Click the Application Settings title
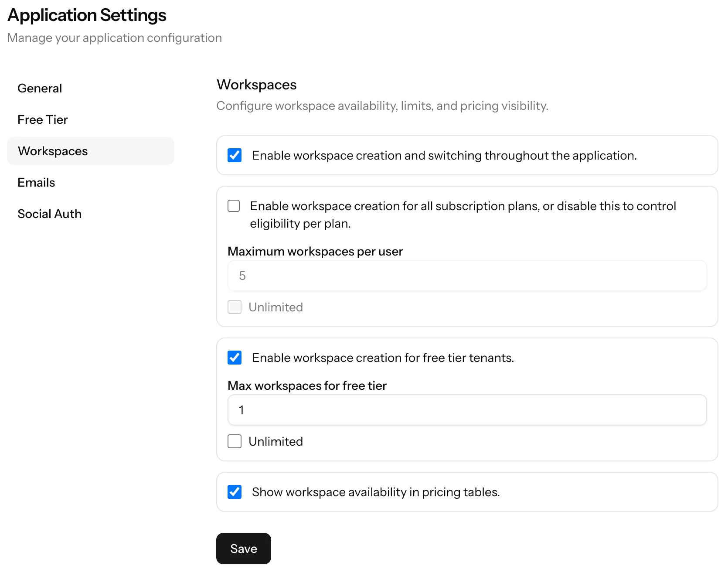This screenshot has width=728, height=573. click(86, 15)
